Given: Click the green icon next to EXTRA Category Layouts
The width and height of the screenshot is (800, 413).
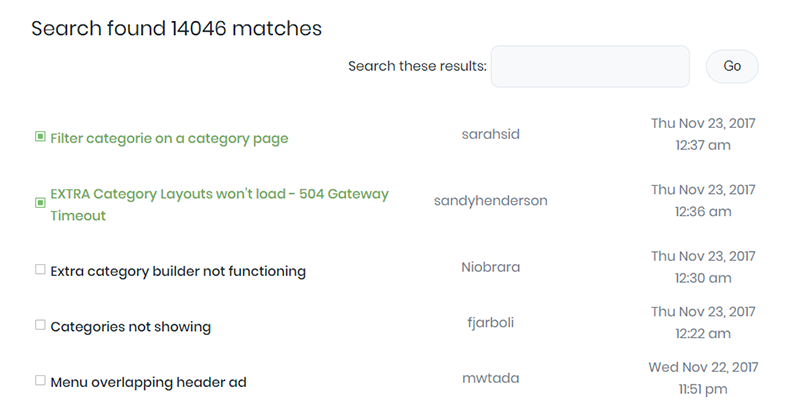Looking at the screenshot, I should (40, 203).
